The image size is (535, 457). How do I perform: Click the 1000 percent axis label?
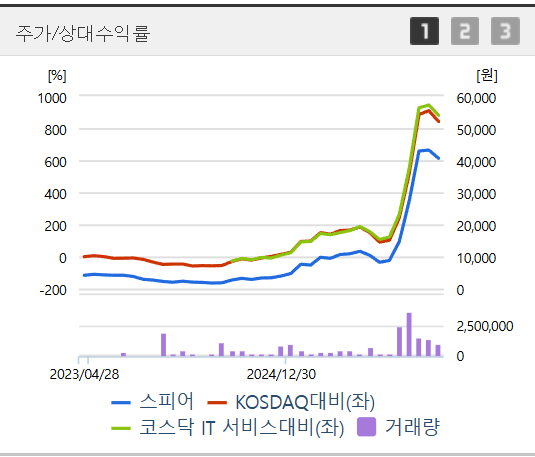52,98
